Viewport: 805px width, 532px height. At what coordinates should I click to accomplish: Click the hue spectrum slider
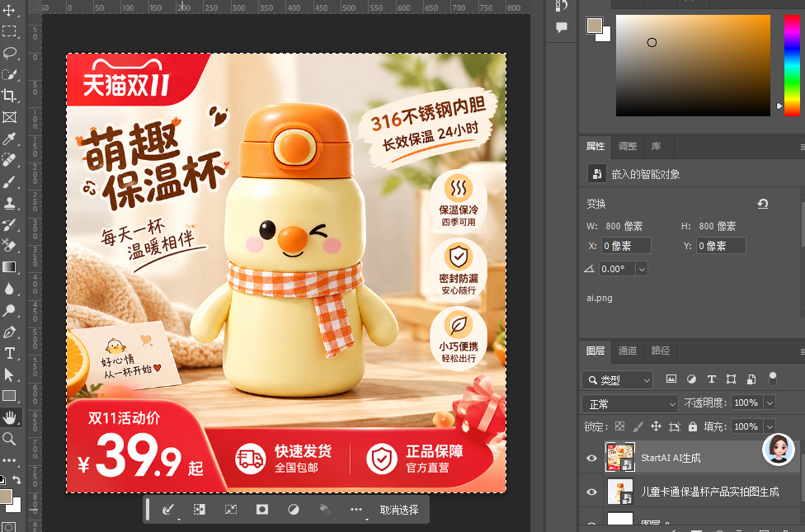792,65
